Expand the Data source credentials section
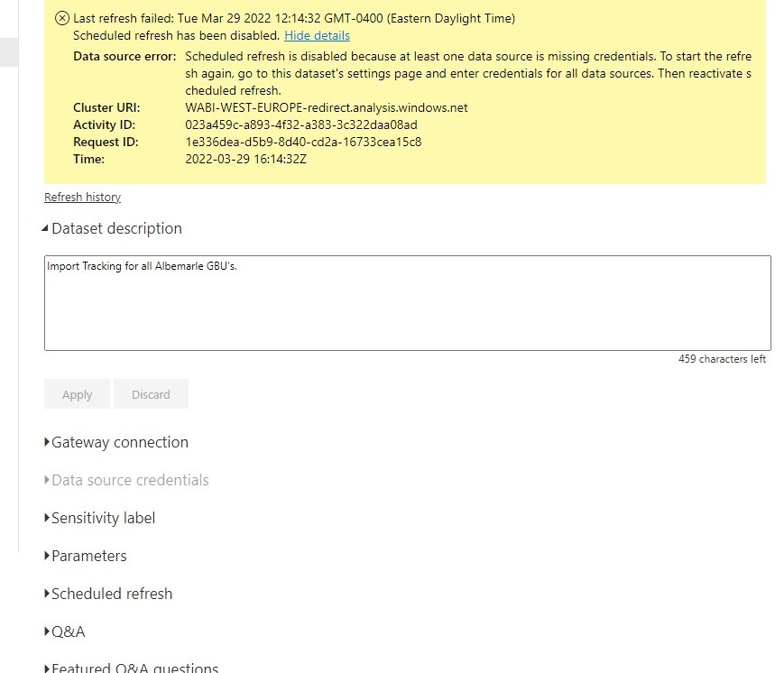 point(126,480)
